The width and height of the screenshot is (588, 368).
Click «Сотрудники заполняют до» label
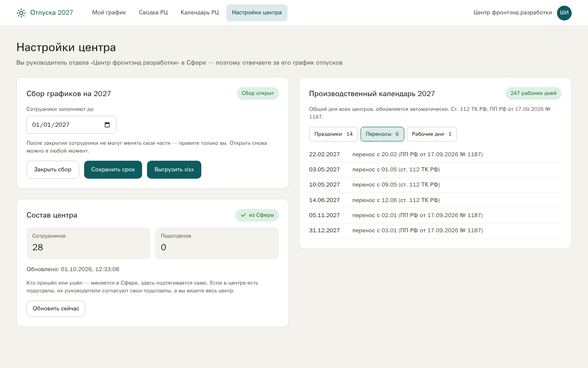[60, 109]
